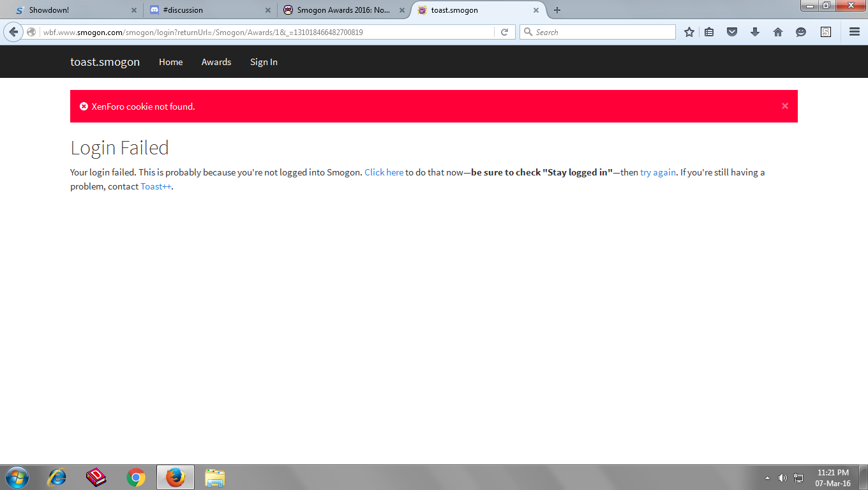The height and width of the screenshot is (490, 868).
Task: Open Awards in the navigation bar
Action: [x=216, y=62]
